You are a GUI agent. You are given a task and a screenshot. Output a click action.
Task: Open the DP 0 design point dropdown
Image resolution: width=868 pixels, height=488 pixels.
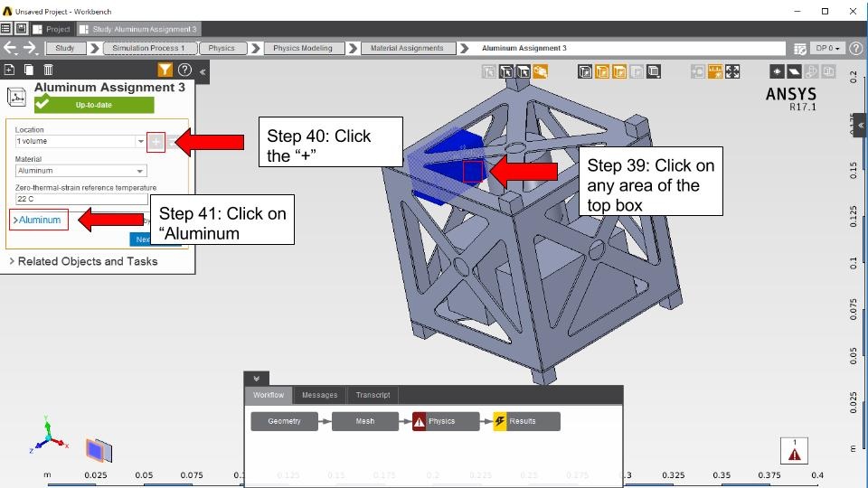[x=827, y=48]
